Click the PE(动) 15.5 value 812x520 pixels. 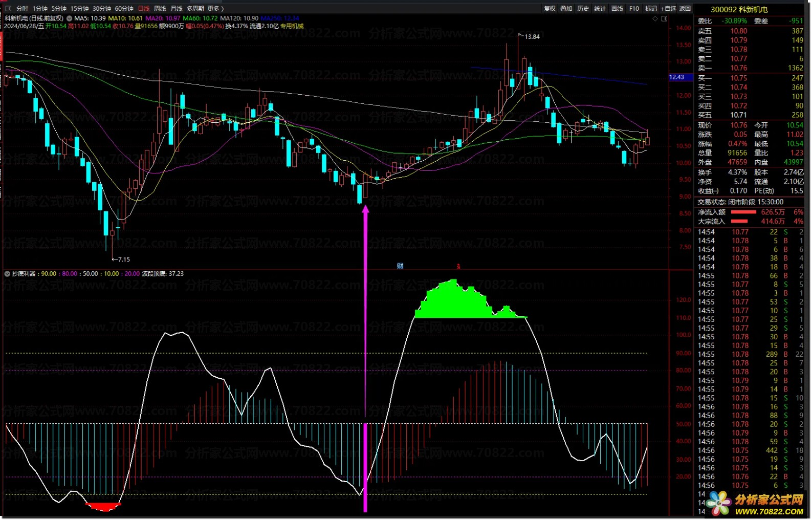(x=797, y=191)
